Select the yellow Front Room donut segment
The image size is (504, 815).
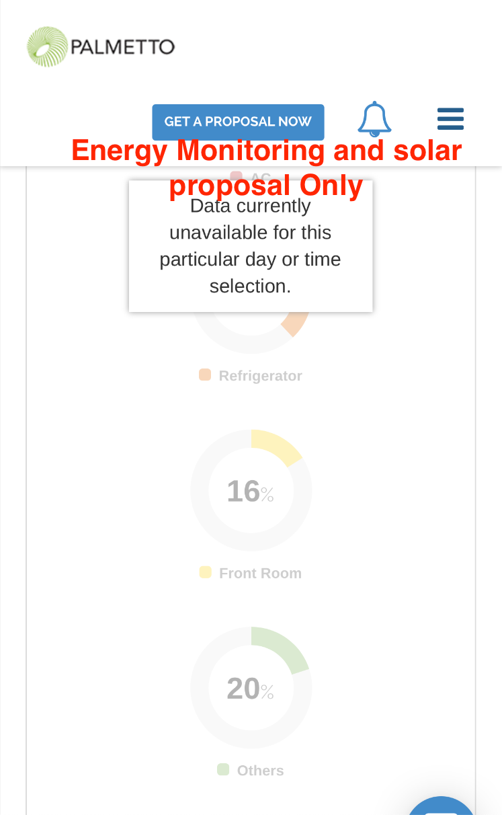276,447
